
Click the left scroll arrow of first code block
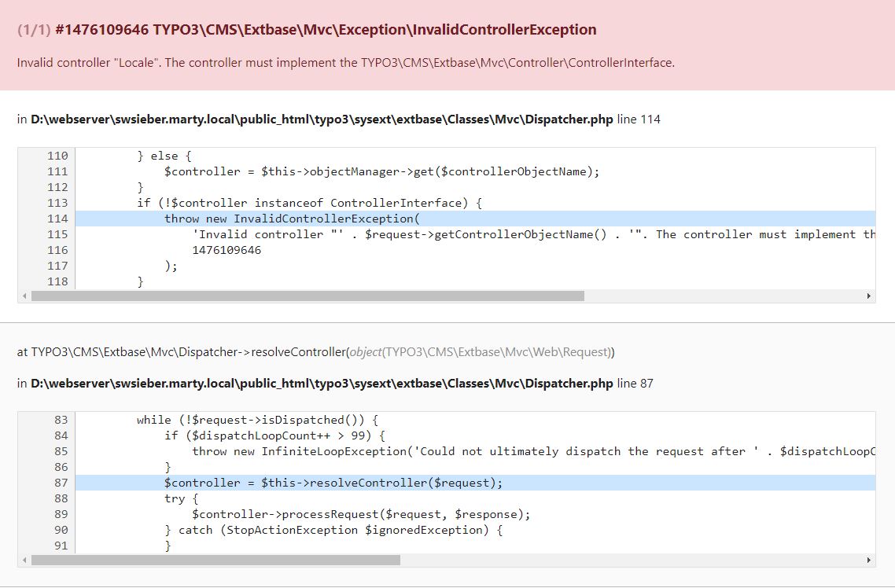click(x=24, y=296)
